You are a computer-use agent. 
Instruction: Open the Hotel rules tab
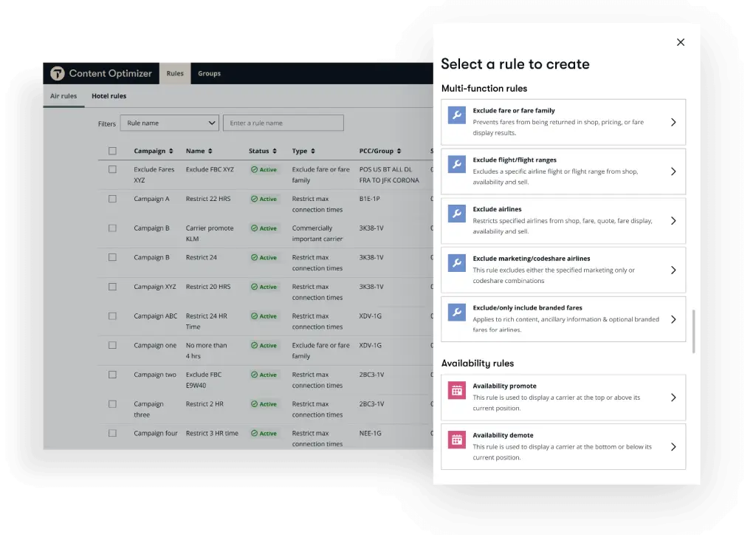point(109,96)
